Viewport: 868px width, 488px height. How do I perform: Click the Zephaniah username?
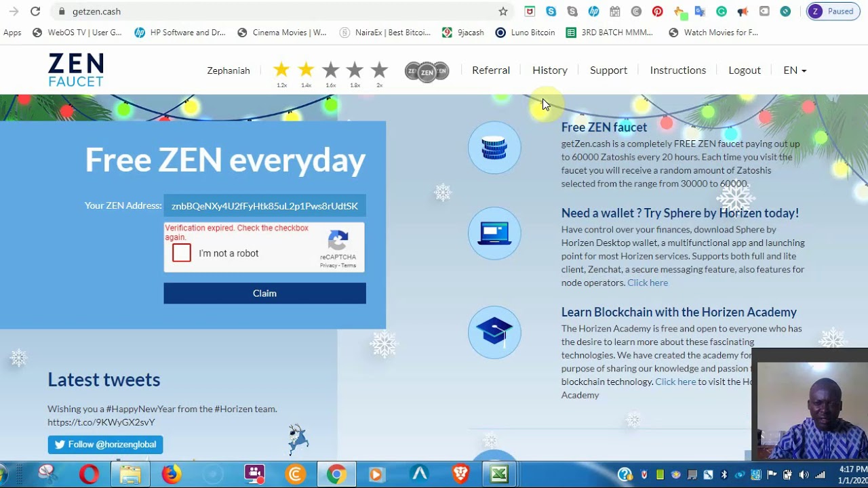[x=229, y=70]
